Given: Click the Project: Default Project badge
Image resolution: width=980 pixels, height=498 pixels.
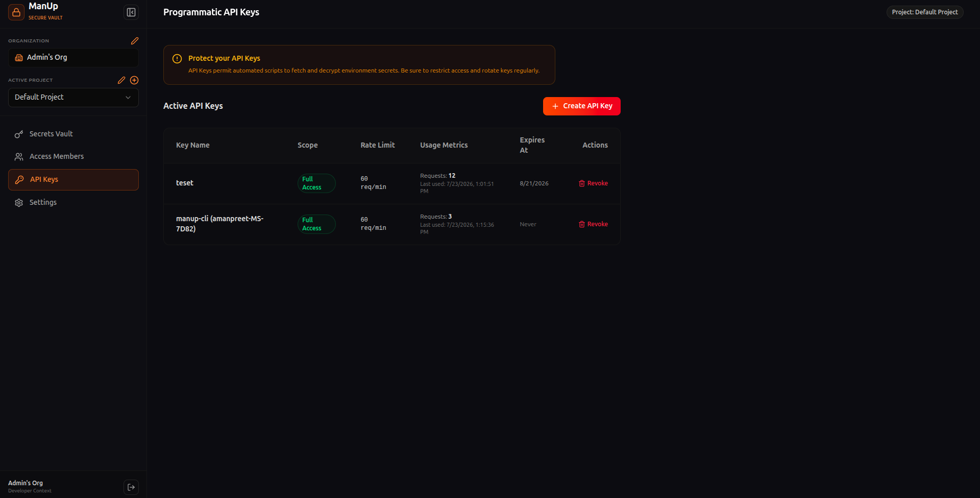Looking at the screenshot, I should point(925,12).
